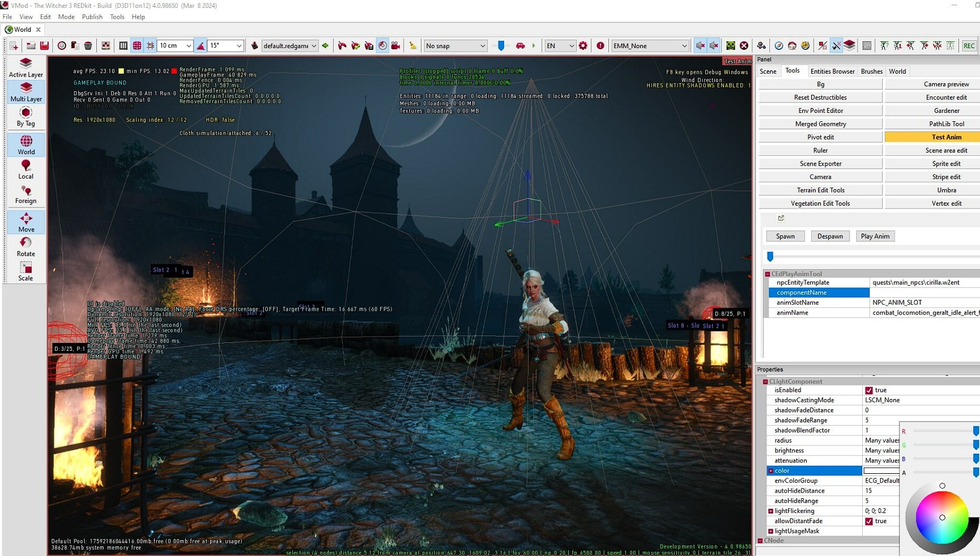Click the red gear settings icon
The height and width of the screenshot is (556, 980).
pos(583,46)
